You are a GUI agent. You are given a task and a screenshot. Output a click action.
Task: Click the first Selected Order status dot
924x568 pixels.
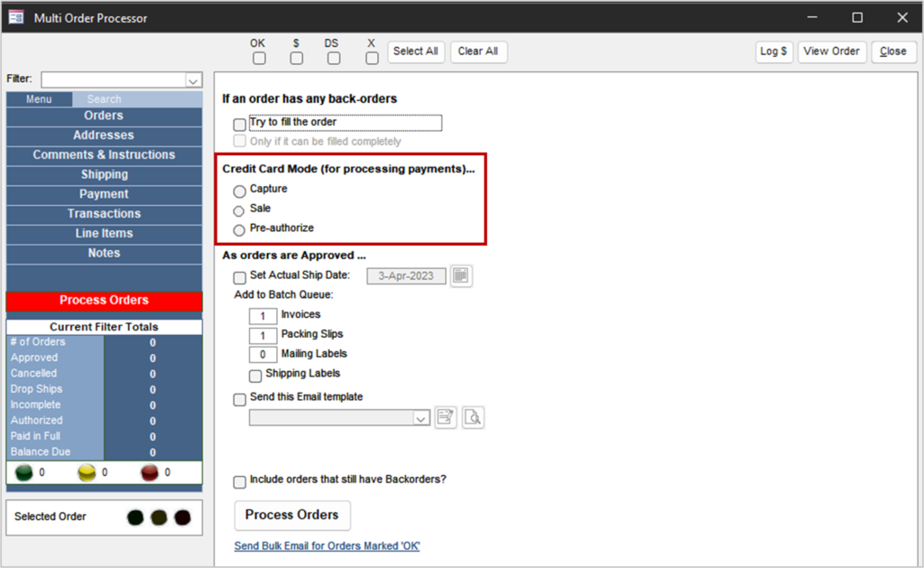pos(134,517)
